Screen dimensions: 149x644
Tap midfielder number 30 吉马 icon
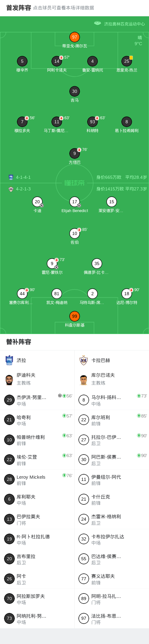pos(74,91)
